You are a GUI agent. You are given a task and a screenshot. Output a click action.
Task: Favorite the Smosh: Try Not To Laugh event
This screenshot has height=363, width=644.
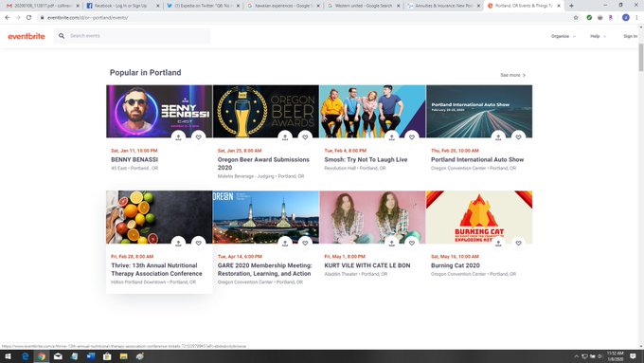(x=412, y=137)
